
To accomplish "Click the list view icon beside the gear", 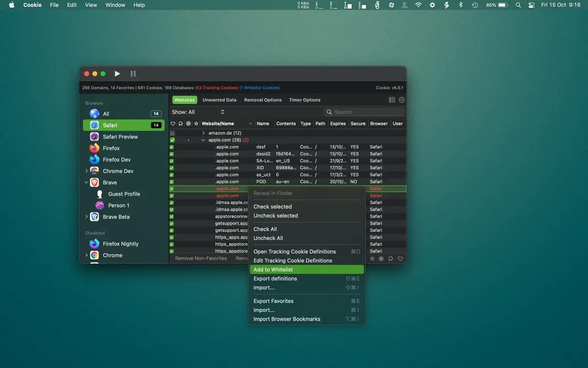I will click(392, 100).
